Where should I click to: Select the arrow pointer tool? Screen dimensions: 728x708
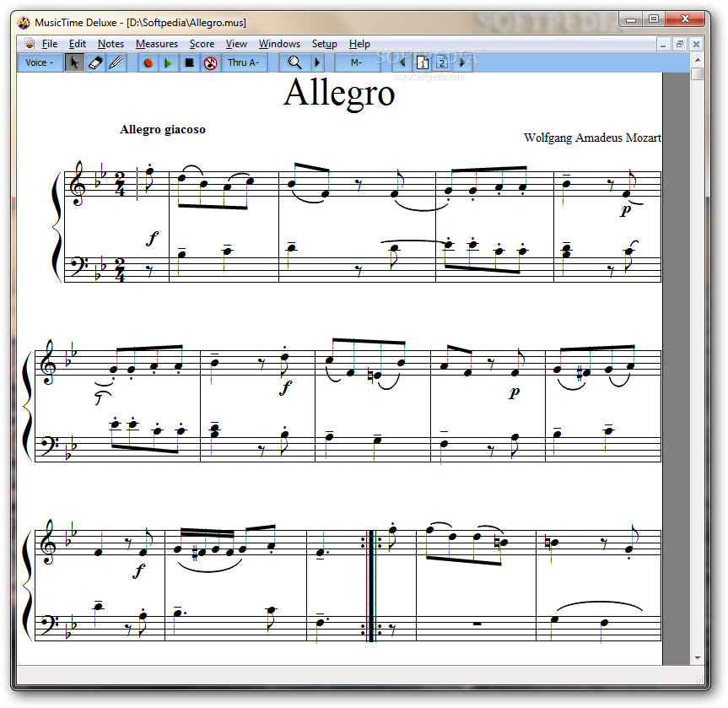(x=74, y=62)
